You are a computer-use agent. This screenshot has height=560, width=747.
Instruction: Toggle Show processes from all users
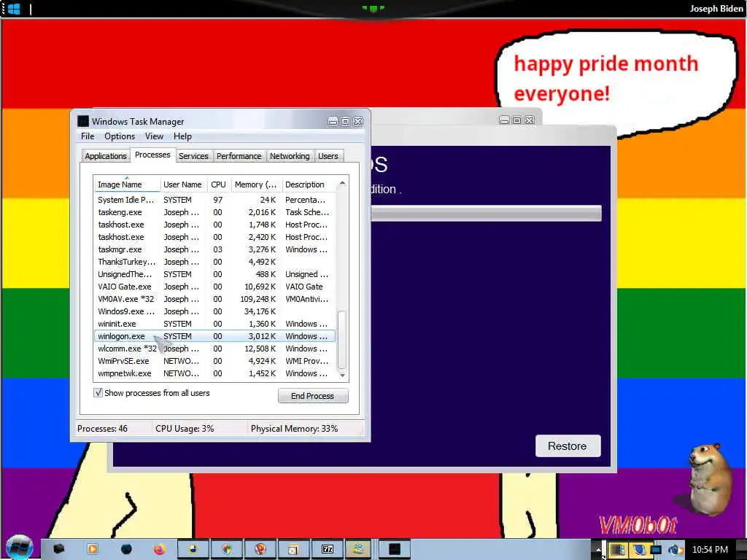pos(98,393)
